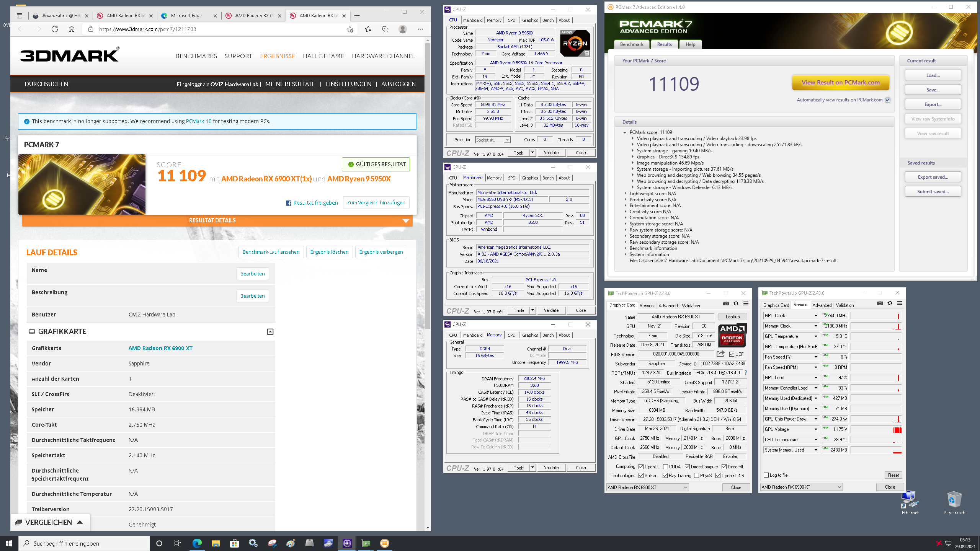The height and width of the screenshot is (551, 980).
Task: Collapse PCMark score tree node
Action: point(625,132)
